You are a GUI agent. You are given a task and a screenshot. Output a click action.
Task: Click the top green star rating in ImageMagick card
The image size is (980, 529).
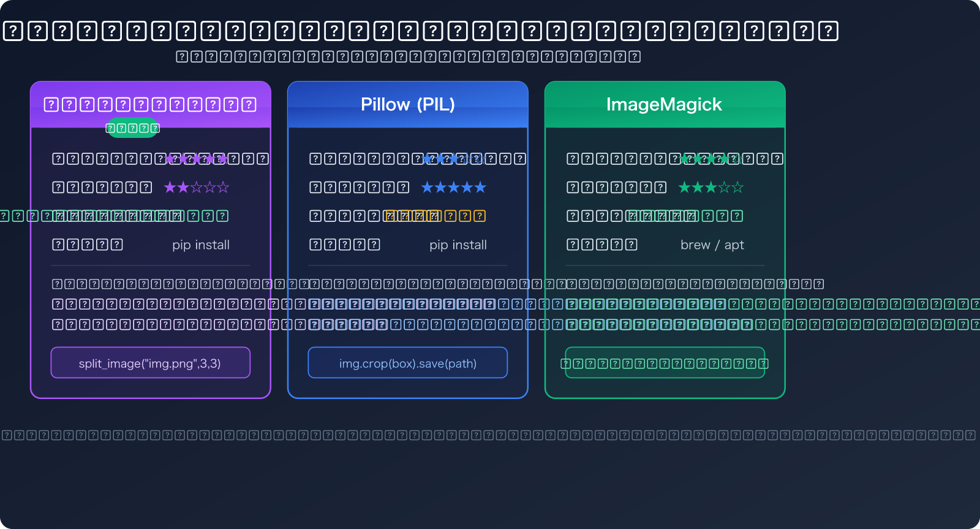click(710, 159)
